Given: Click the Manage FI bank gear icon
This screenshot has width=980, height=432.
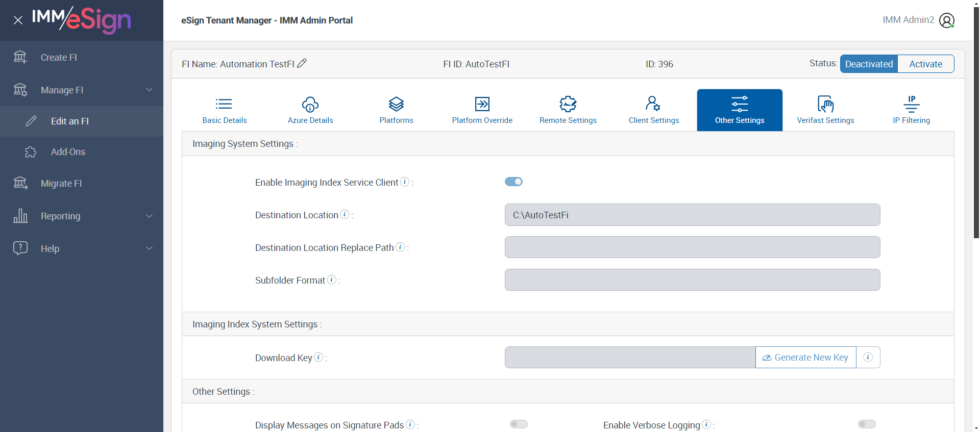Looking at the screenshot, I should pos(20,90).
